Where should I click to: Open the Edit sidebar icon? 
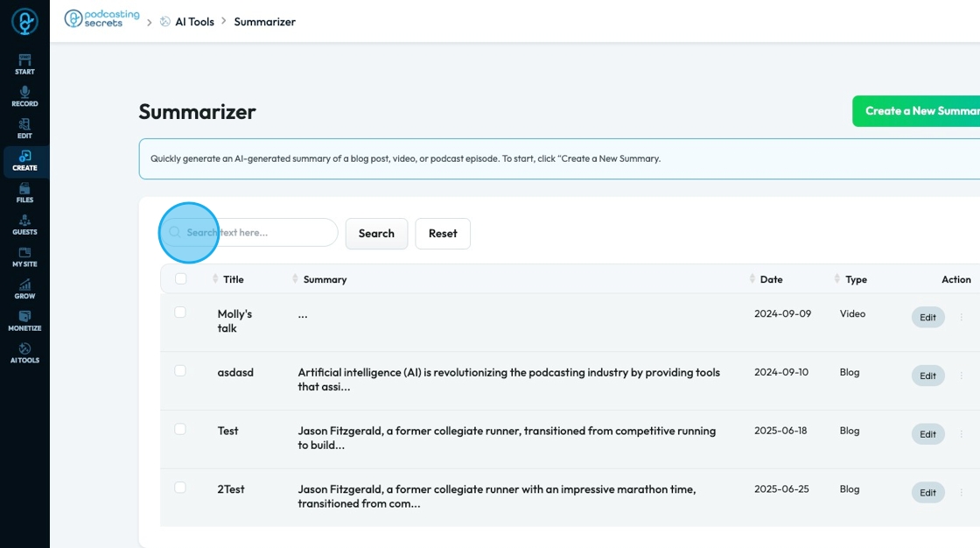[x=24, y=128]
